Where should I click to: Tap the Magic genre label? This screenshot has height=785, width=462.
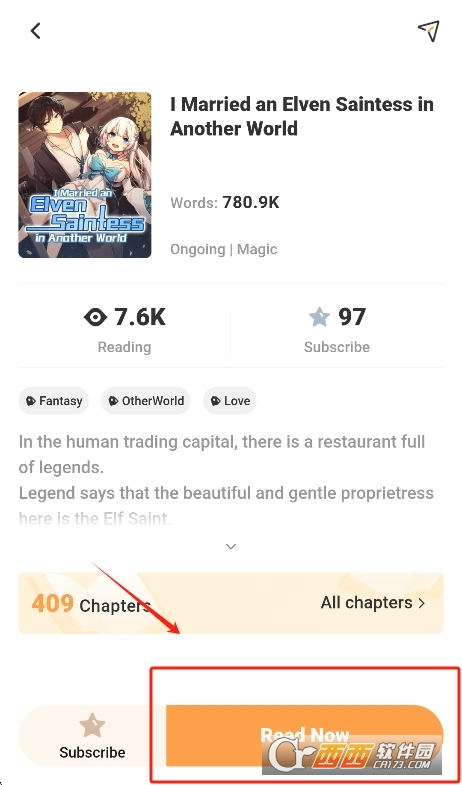click(x=257, y=249)
